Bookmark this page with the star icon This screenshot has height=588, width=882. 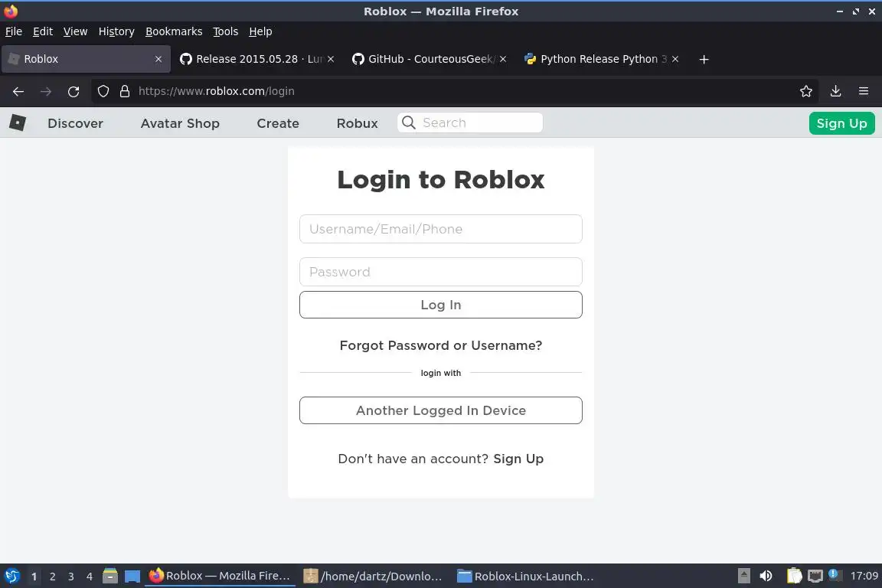[x=806, y=91]
